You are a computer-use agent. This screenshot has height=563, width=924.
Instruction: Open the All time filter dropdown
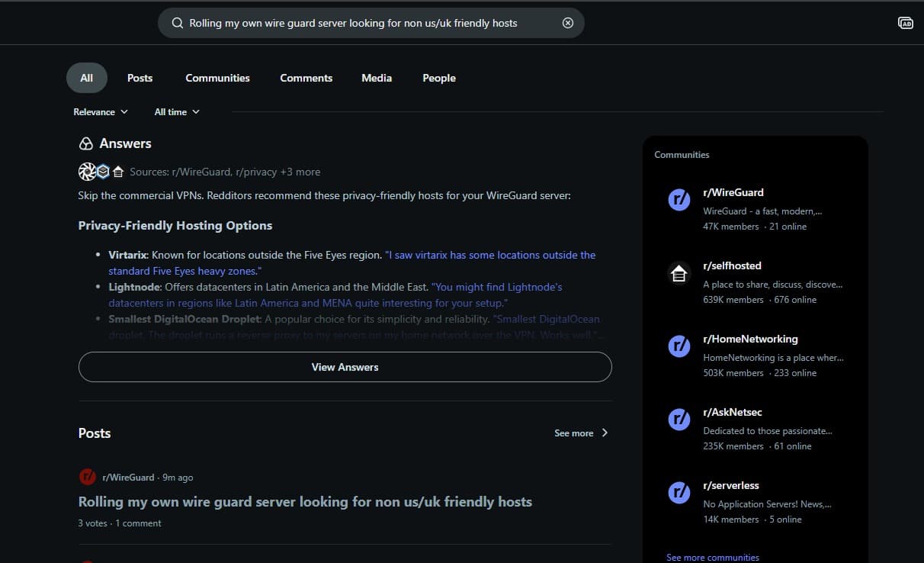coord(177,111)
